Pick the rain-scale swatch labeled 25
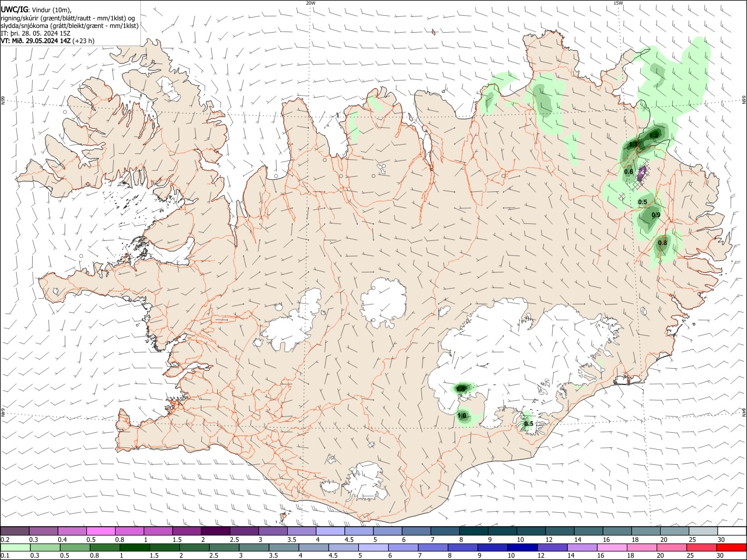This screenshot has width=747, height=560. (x=702, y=548)
